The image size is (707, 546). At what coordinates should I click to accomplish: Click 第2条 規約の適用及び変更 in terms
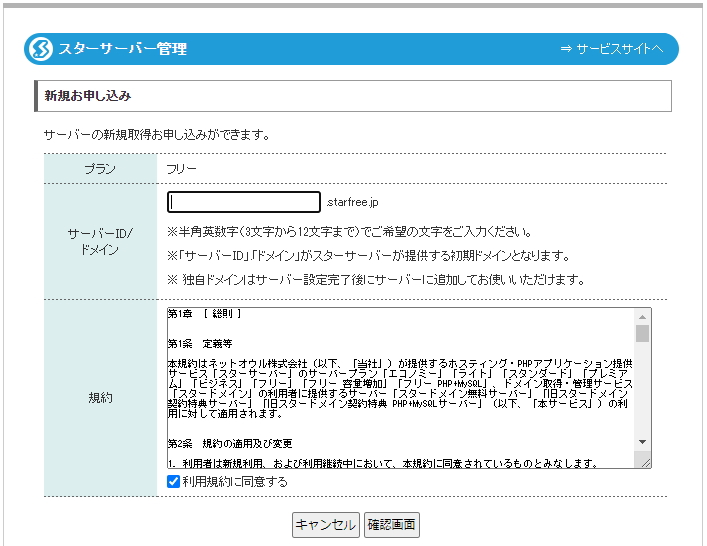pyautogui.click(x=230, y=444)
